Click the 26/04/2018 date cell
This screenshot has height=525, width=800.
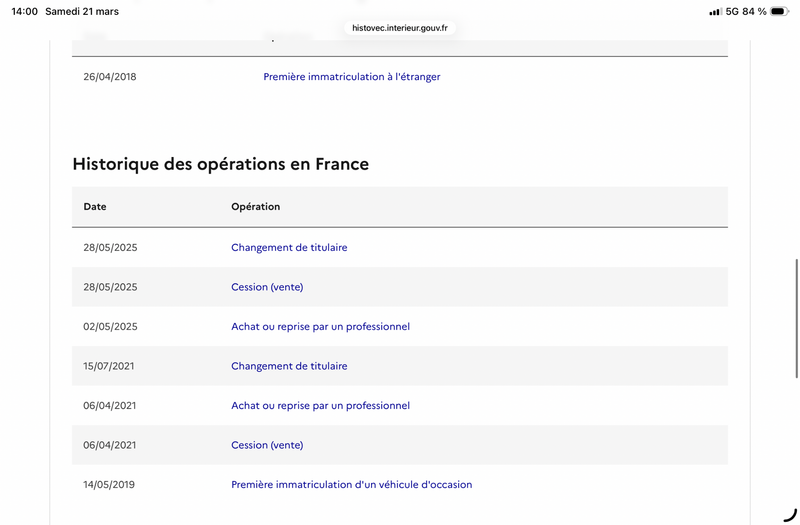pos(109,77)
